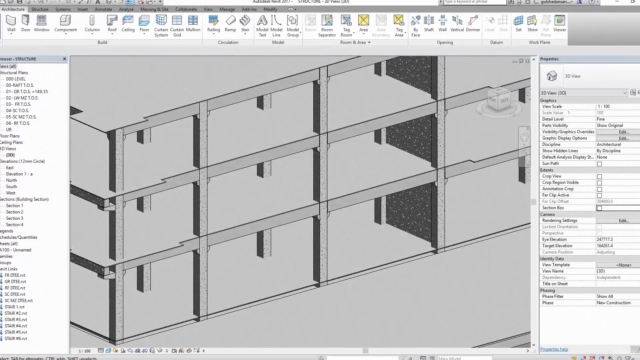
Task: Select the Floor tool
Action: click(x=144, y=24)
